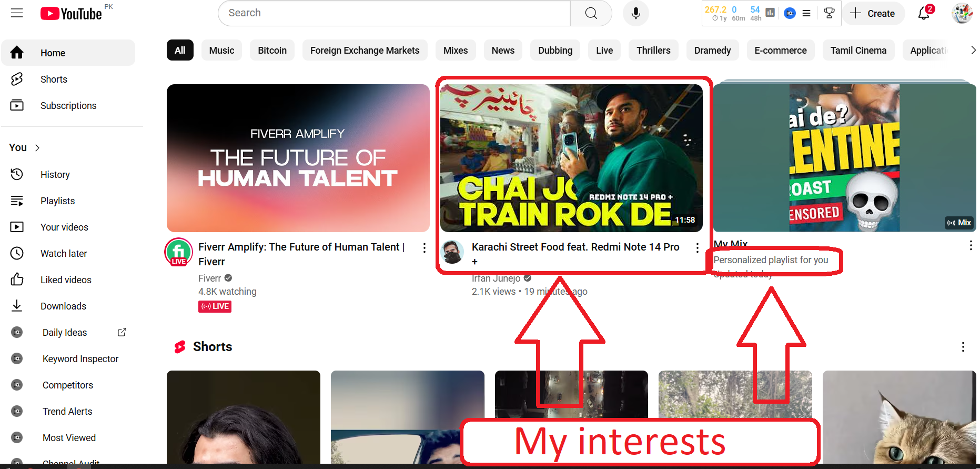Click the red Shorts section logo

[x=180, y=346]
